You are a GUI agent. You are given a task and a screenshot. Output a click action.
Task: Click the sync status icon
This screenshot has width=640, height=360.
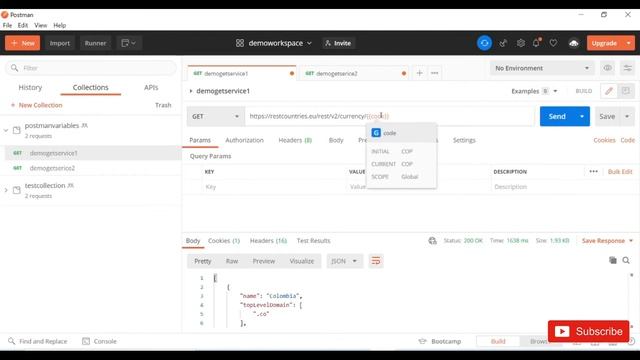(x=484, y=43)
